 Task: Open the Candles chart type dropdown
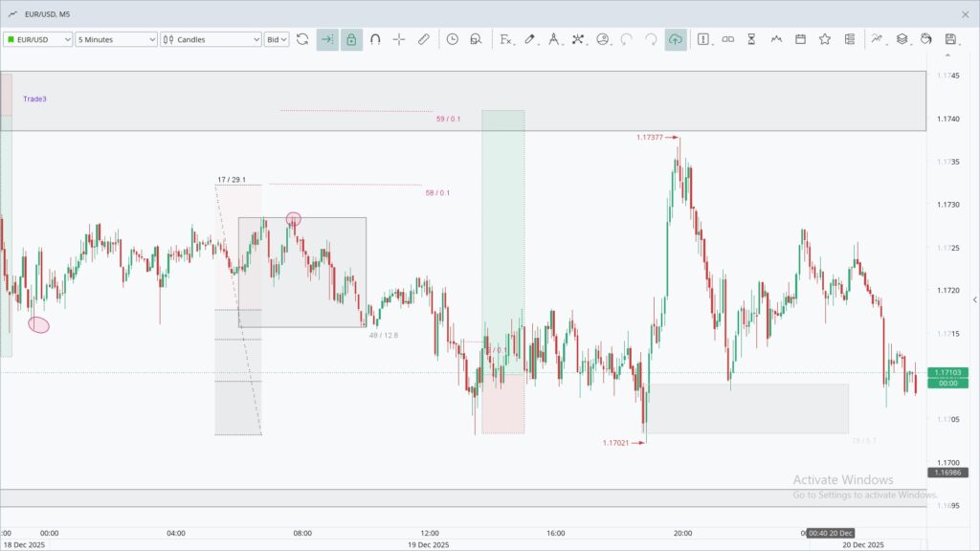(x=211, y=39)
